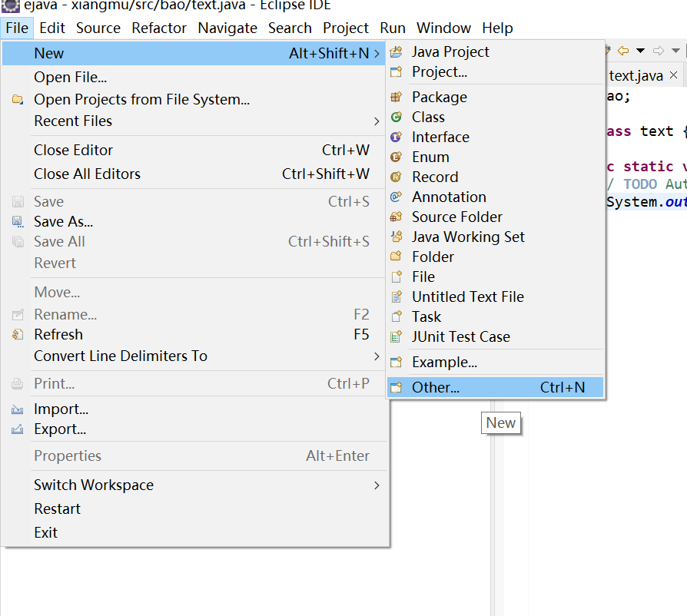This screenshot has width=687, height=616.
Task: Expand the Convert Line Delimiters To submenu arrow
Action: point(377,356)
